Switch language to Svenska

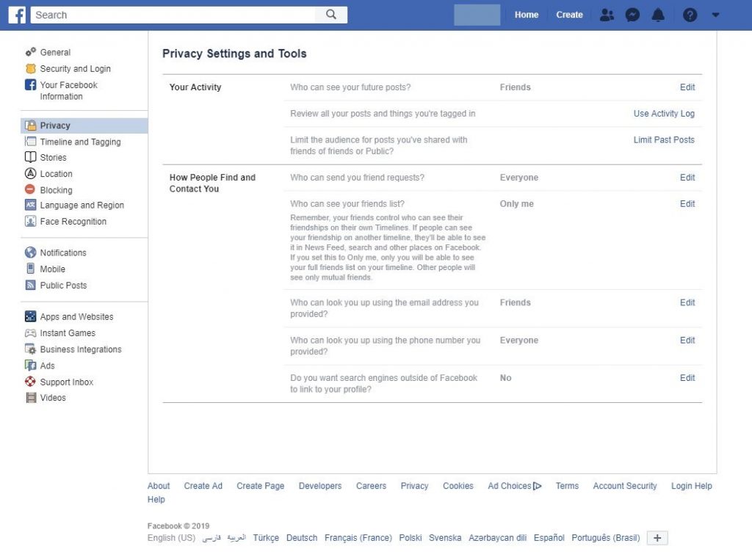[445, 538]
